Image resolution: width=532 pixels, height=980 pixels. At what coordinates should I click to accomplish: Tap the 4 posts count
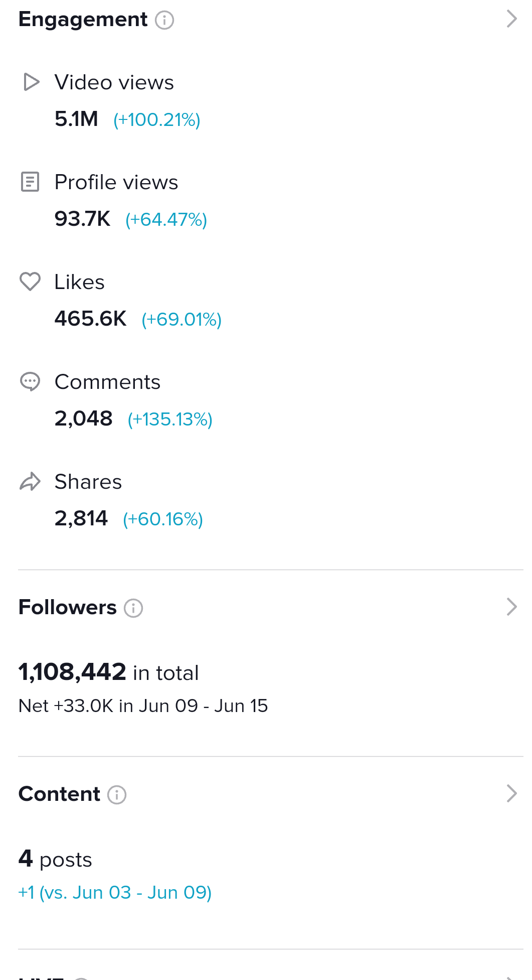[55, 859]
